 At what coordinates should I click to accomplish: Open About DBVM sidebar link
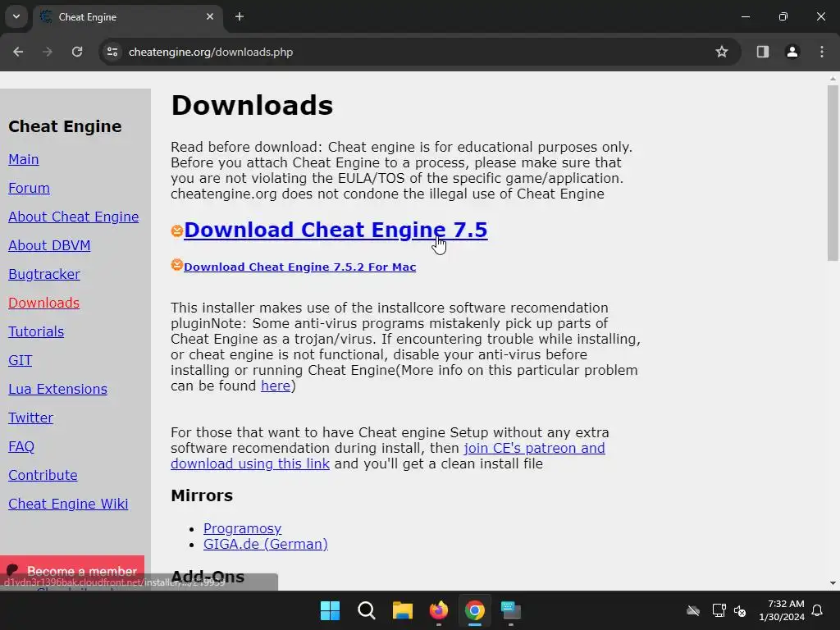(x=49, y=245)
